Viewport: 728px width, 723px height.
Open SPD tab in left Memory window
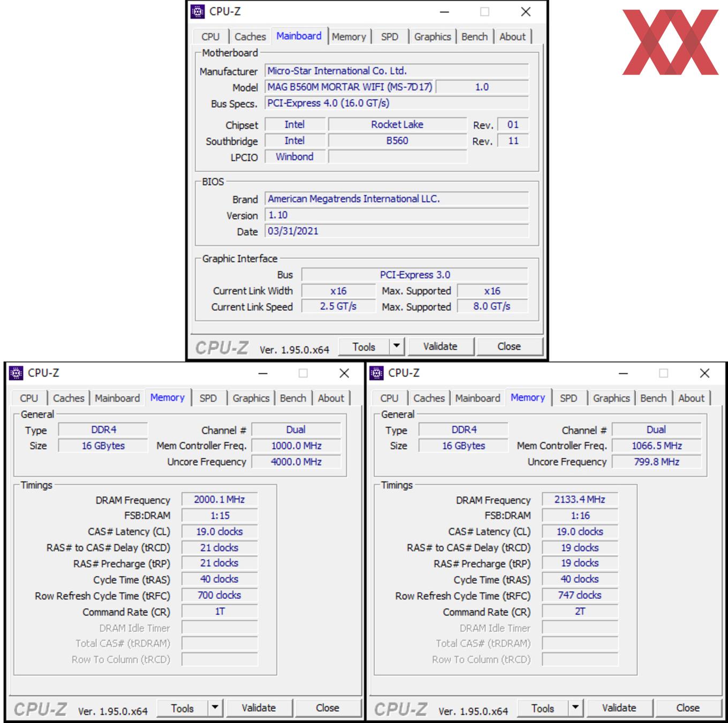208,398
